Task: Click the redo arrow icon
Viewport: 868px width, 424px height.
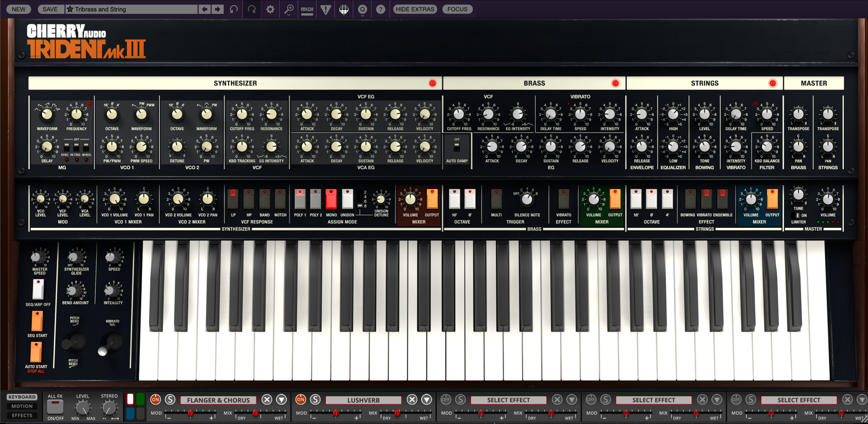Action: click(x=252, y=9)
